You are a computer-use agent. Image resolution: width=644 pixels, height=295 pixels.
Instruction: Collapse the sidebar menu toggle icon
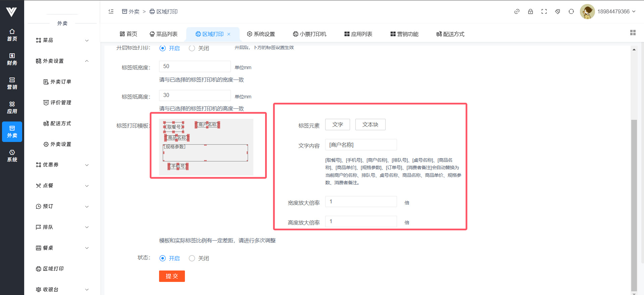pos(111,11)
